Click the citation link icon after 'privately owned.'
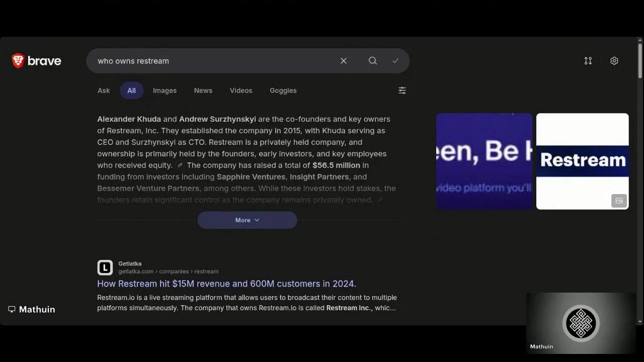The height and width of the screenshot is (362, 644). [380, 200]
